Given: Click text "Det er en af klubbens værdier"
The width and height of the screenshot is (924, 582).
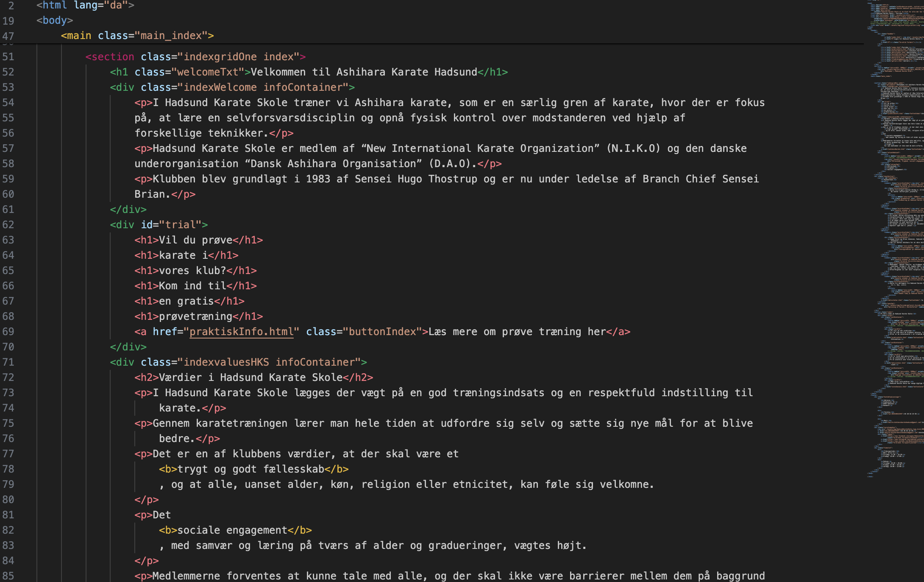Looking at the screenshot, I should 241,454.
